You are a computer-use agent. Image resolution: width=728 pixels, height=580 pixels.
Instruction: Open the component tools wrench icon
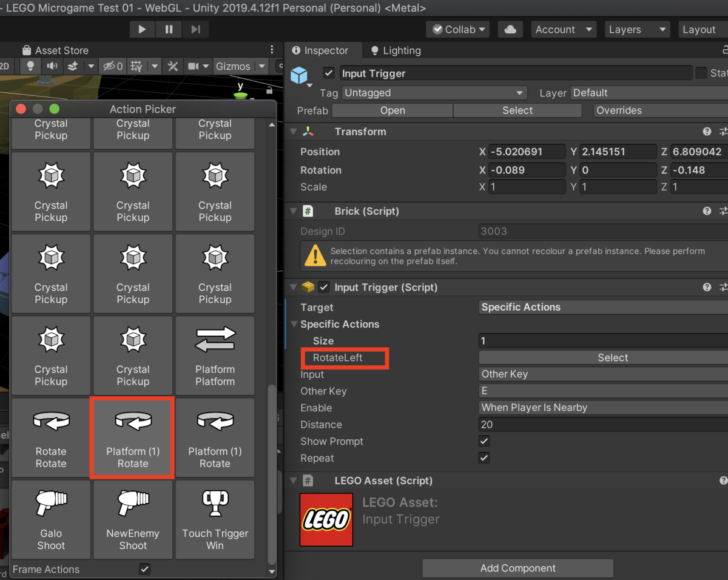pyautogui.click(x=173, y=66)
